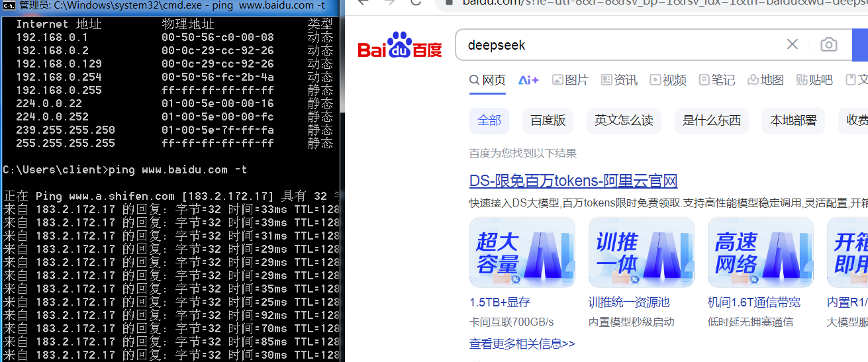Click browser reload icon
The image size is (868, 362).
coord(416,2)
